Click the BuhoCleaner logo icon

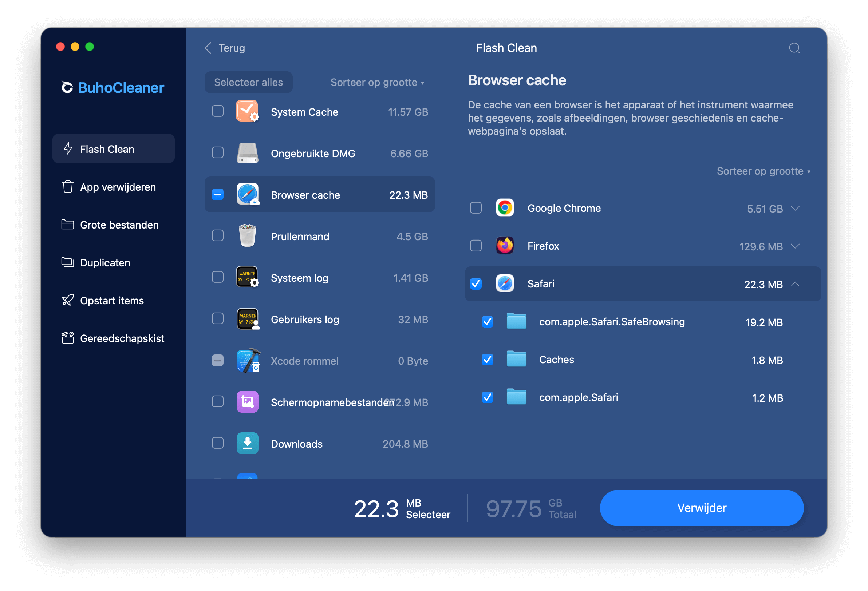click(67, 87)
